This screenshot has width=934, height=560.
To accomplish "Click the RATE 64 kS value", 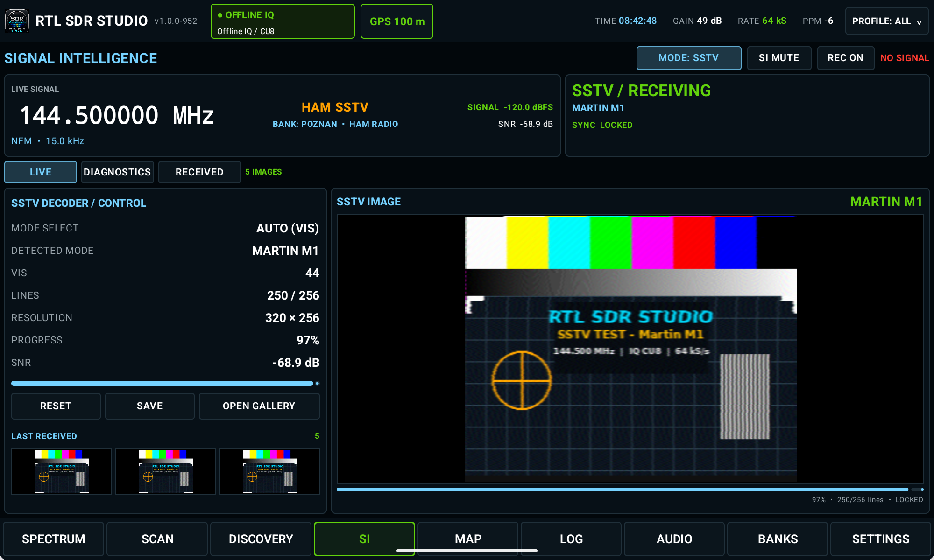I will coord(762,21).
